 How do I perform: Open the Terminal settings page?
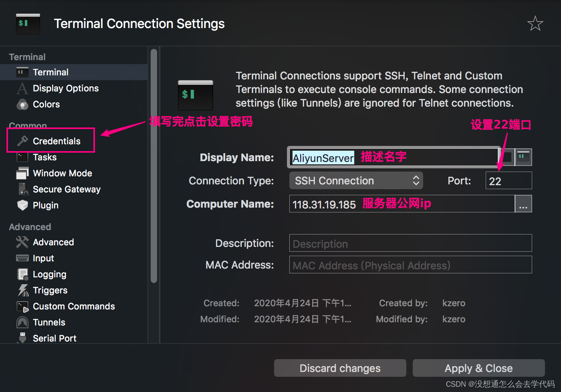74,72
